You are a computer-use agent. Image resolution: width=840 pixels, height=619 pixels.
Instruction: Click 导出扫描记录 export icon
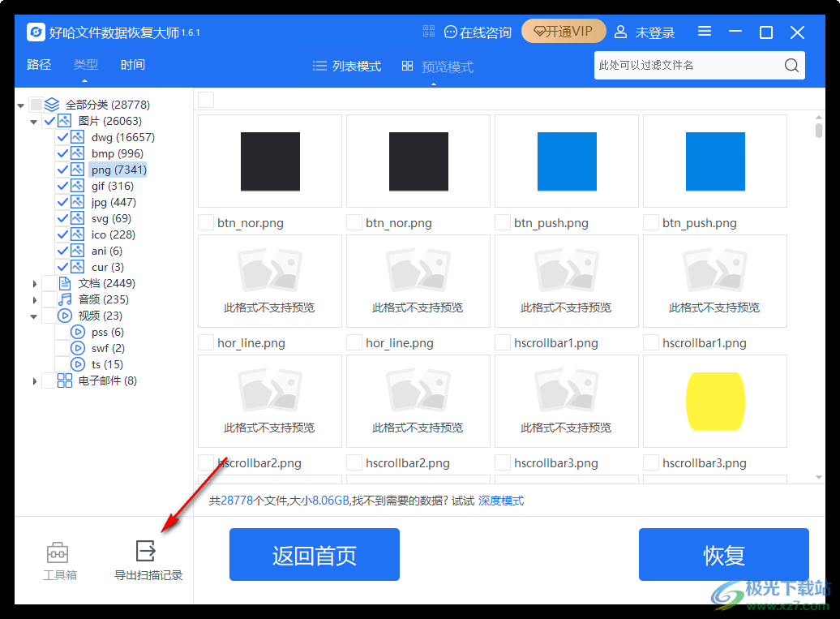pyautogui.click(x=146, y=551)
